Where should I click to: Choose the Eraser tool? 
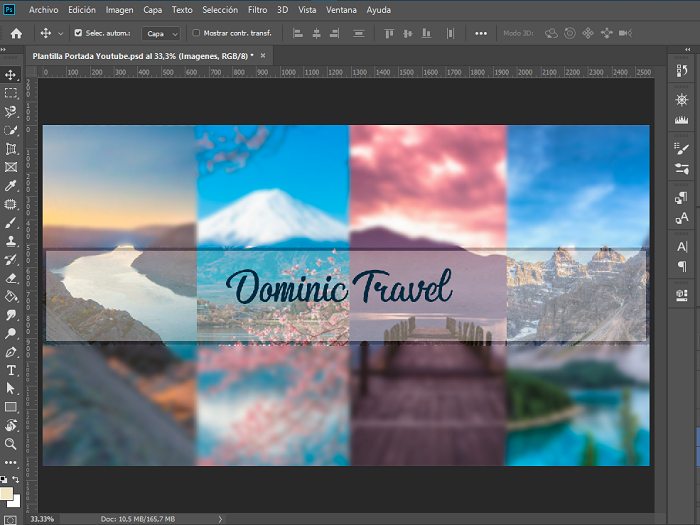[x=10, y=279]
